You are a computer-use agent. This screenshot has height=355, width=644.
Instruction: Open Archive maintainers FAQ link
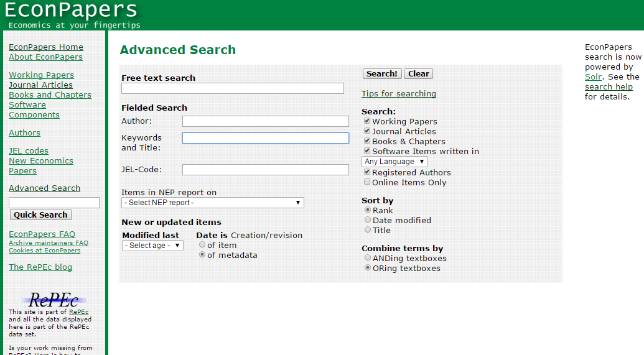[49, 243]
